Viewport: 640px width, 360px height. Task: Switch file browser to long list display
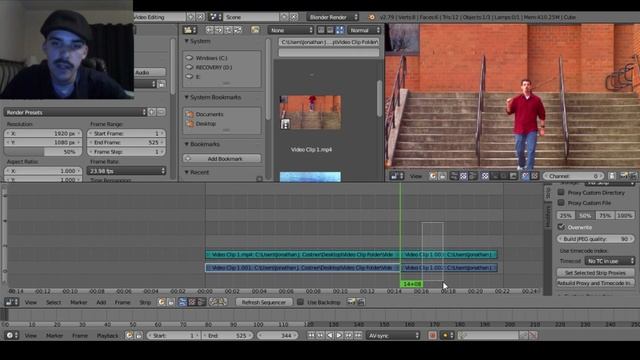(x=330, y=30)
